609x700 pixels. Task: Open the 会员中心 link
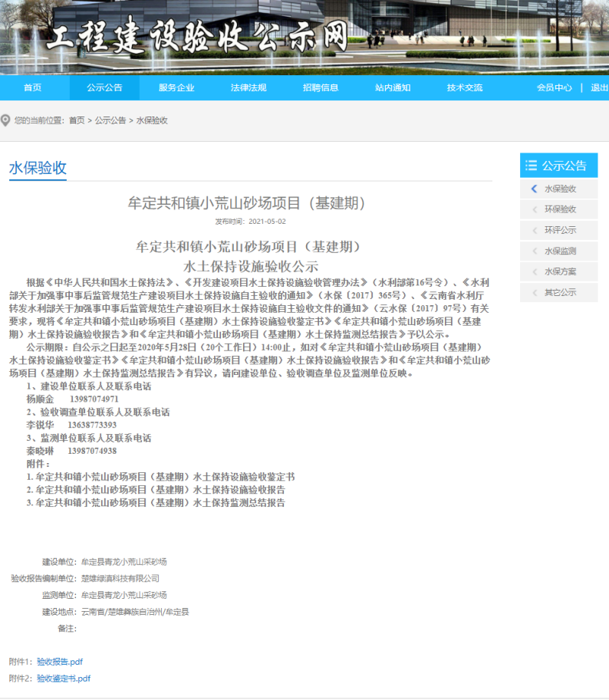[554, 87]
